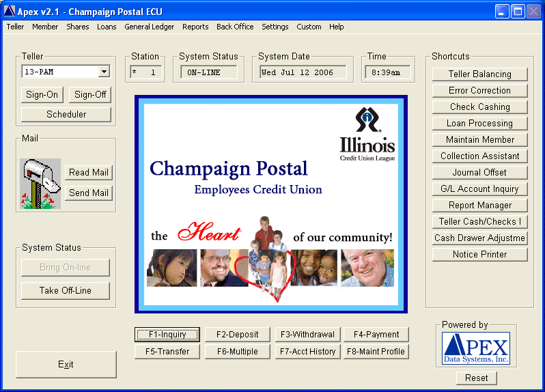Open Loan Processing shortcut

pyautogui.click(x=480, y=123)
